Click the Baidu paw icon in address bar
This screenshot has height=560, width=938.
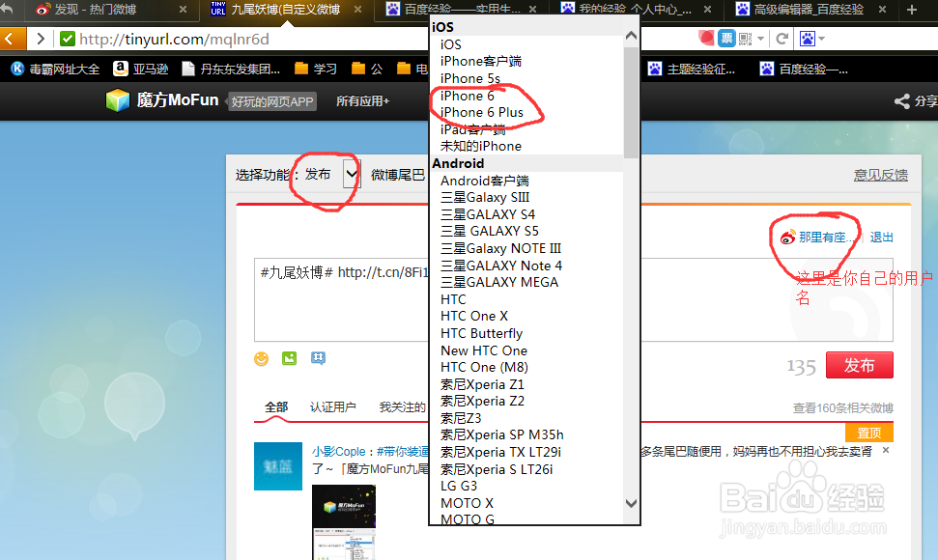(x=808, y=39)
